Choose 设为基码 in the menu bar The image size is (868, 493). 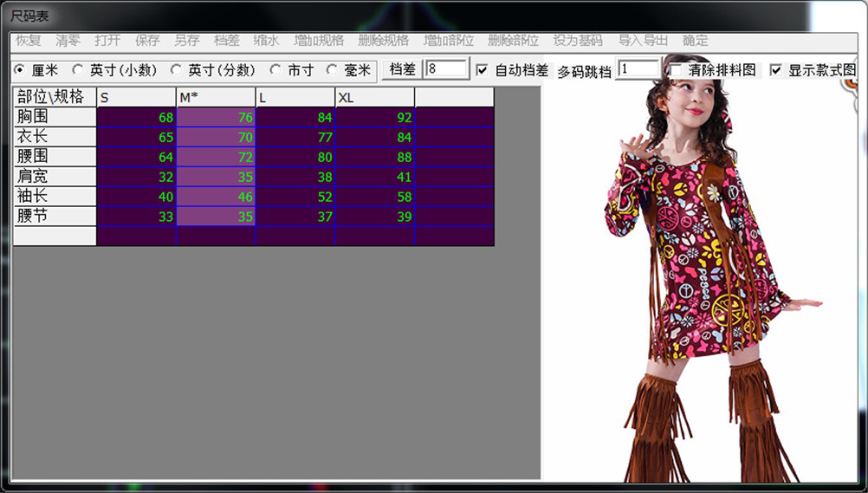(x=578, y=41)
